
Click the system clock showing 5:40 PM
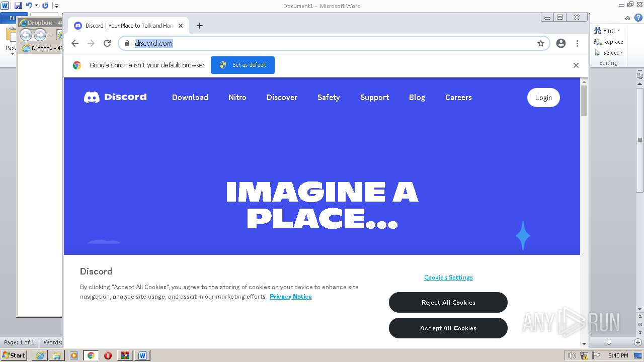point(618,355)
